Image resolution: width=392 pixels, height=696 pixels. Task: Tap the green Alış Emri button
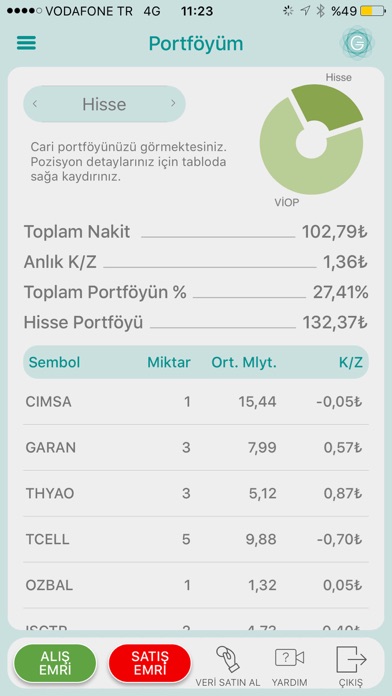[x=55, y=664]
